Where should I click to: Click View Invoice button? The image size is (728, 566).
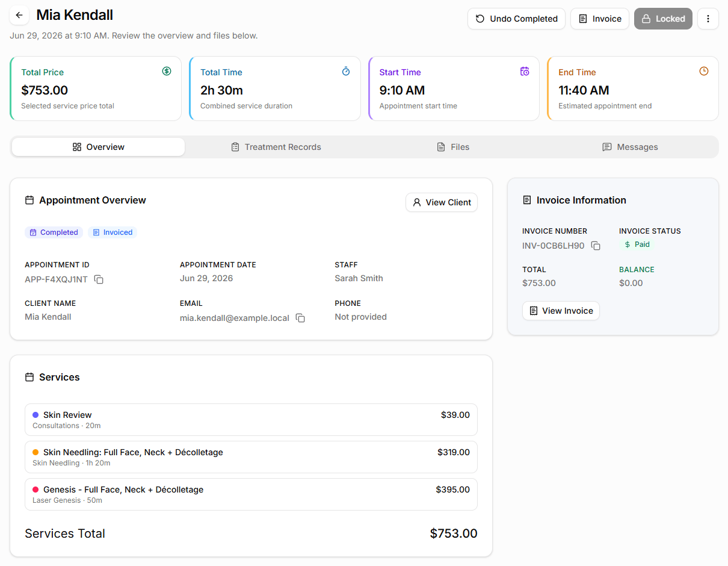click(x=561, y=311)
